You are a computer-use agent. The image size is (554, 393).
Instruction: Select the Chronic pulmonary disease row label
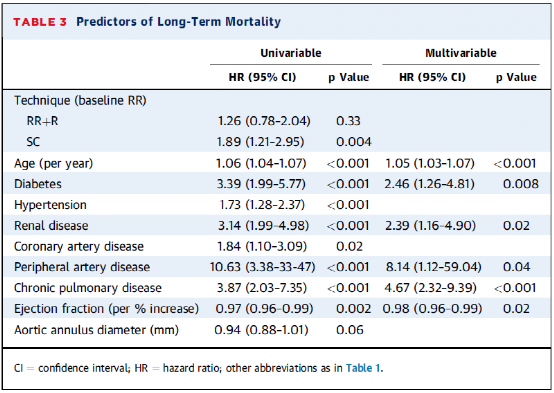click(88, 288)
